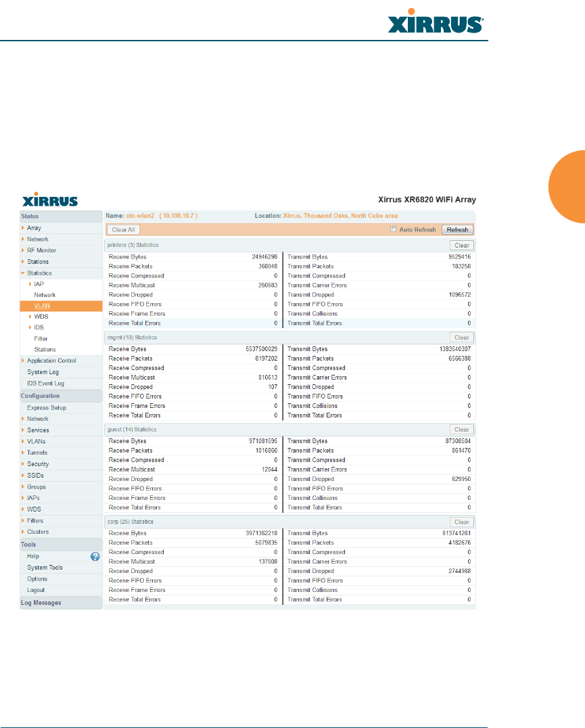Collapse the Statistics menu arrow

23,273
